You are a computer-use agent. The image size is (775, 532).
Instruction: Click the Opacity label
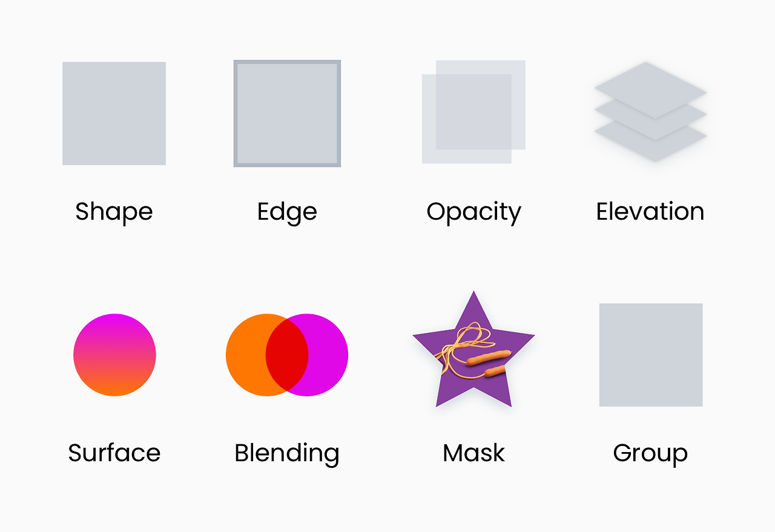point(473,211)
